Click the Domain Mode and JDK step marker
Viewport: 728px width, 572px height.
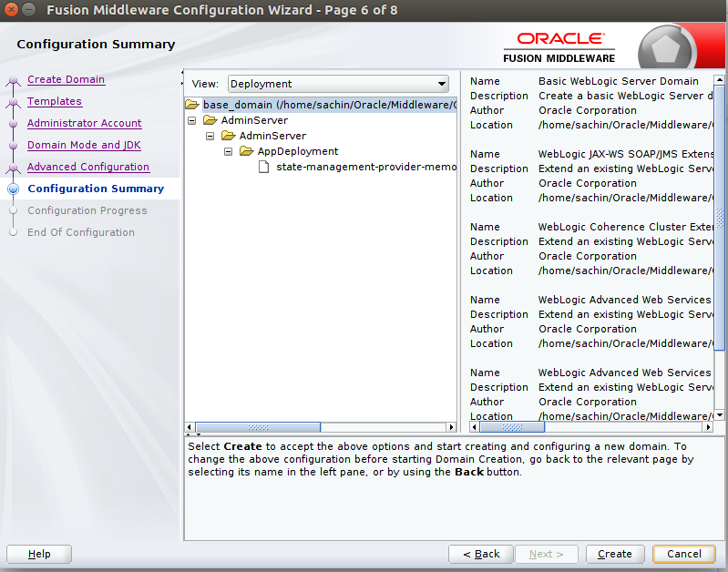coord(14,146)
